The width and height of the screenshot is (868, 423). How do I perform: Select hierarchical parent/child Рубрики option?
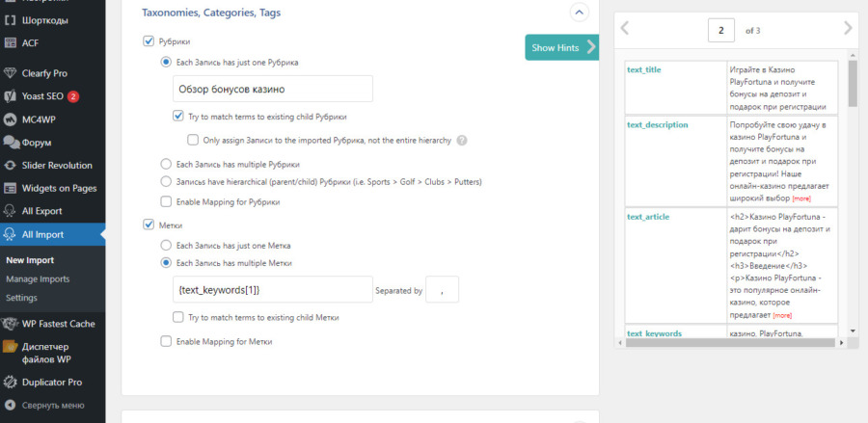point(166,181)
